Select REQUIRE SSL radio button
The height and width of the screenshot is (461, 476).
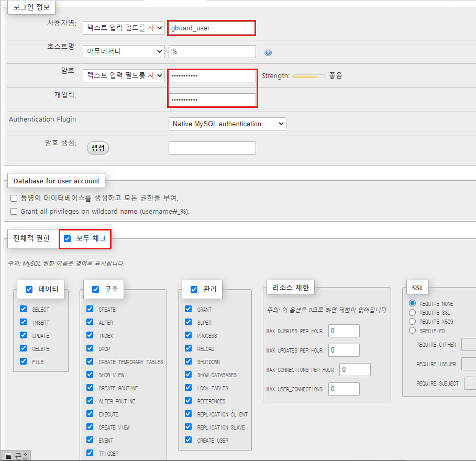tap(412, 312)
